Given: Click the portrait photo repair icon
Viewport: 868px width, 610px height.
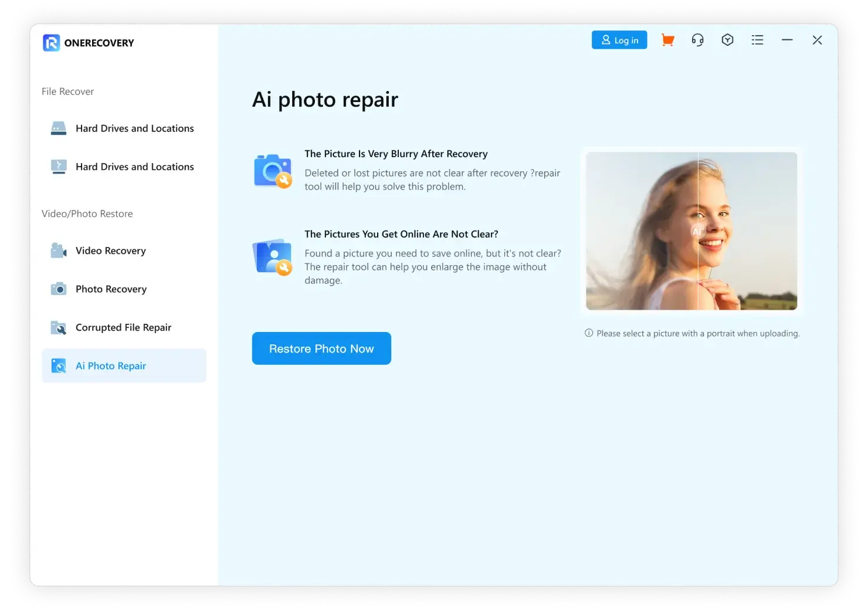Looking at the screenshot, I should pos(272,257).
